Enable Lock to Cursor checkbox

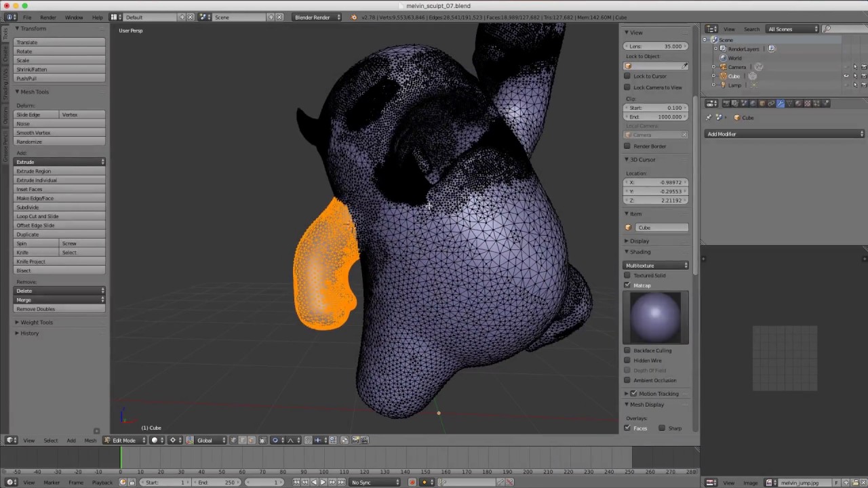627,76
